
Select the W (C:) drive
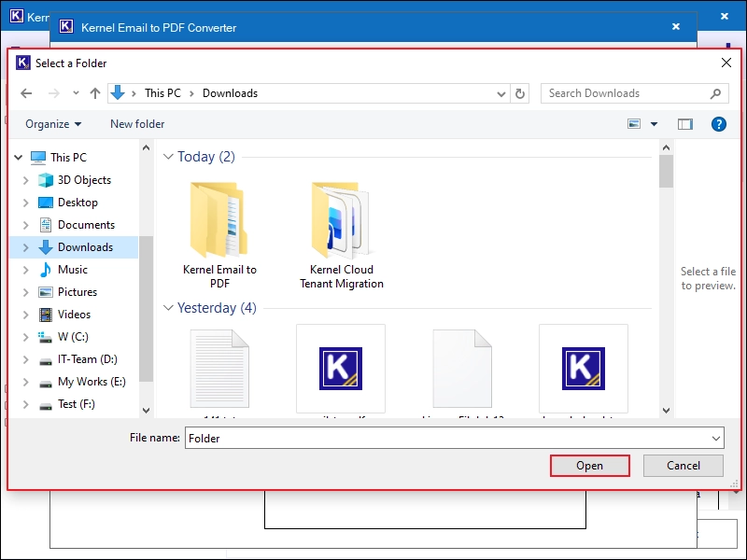click(x=73, y=337)
